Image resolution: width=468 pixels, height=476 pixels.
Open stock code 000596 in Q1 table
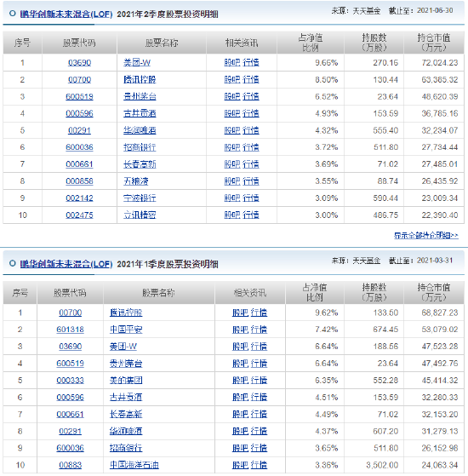pos(71,397)
